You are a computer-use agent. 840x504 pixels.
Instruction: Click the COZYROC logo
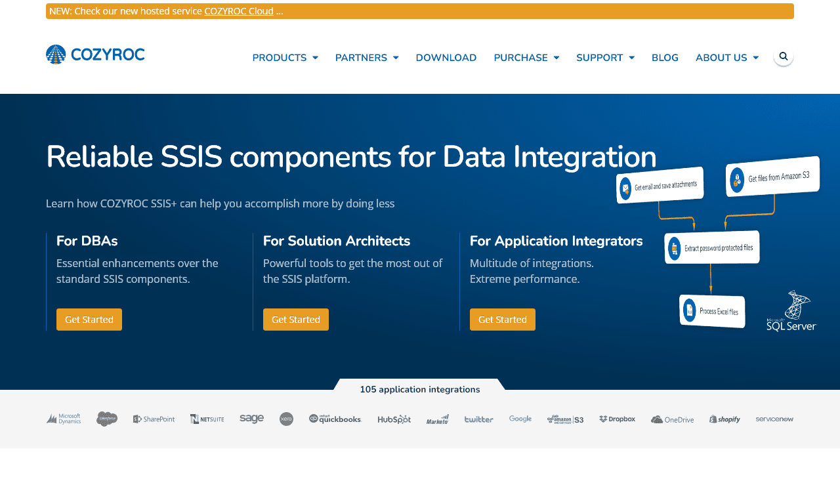[95, 54]
